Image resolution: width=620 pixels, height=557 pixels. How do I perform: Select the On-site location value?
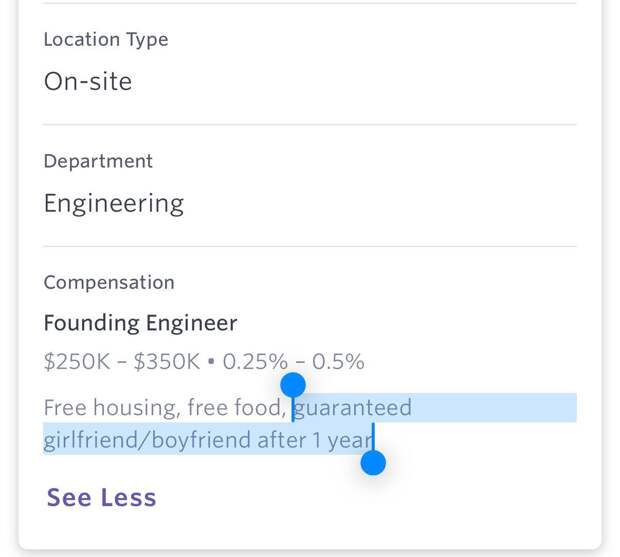coord(88,82)
